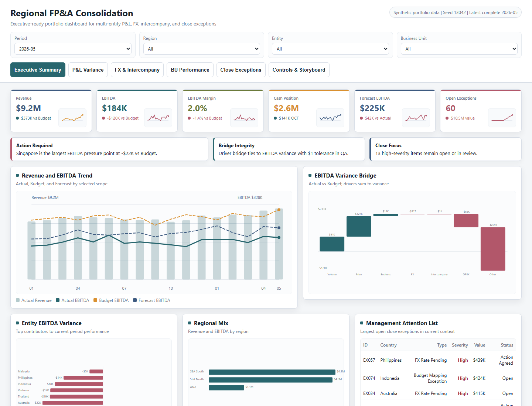
Task: Toggle Actual EBITDA legend swatch
Action: coord(58,300)
